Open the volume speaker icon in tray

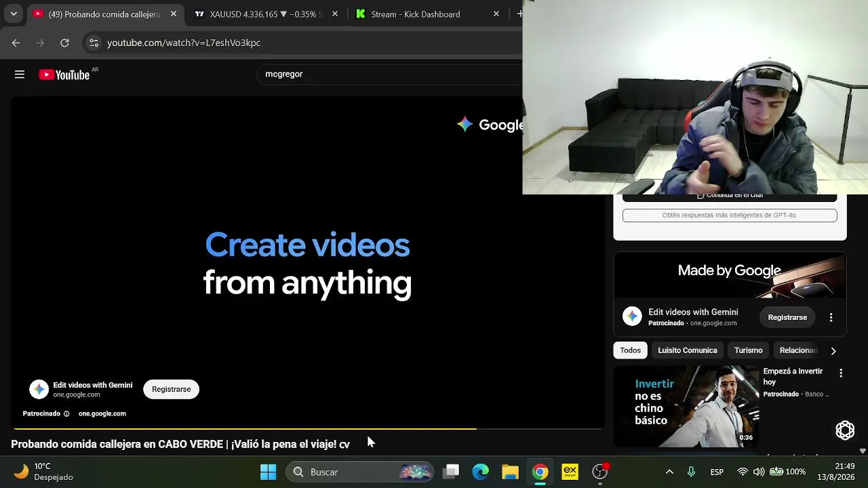pos(758,472)
